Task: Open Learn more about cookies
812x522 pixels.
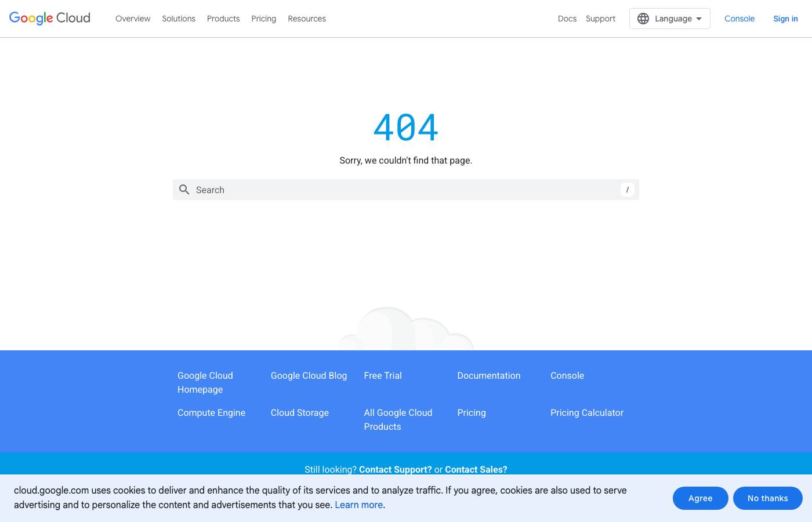Action: click(x=358, y=505)
